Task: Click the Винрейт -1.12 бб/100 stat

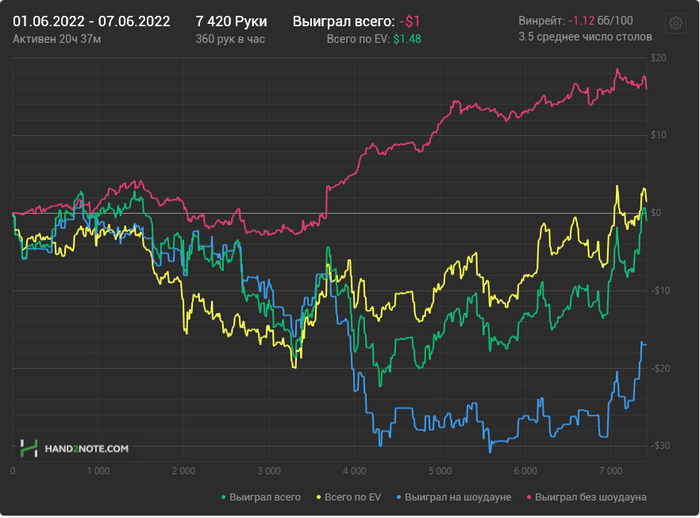Action: coord(575,21)
